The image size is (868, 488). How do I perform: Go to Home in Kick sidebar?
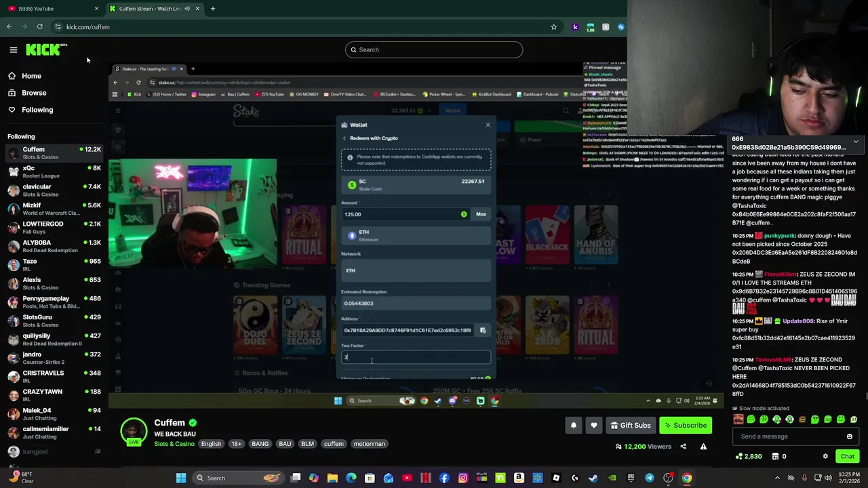(31, 76)
